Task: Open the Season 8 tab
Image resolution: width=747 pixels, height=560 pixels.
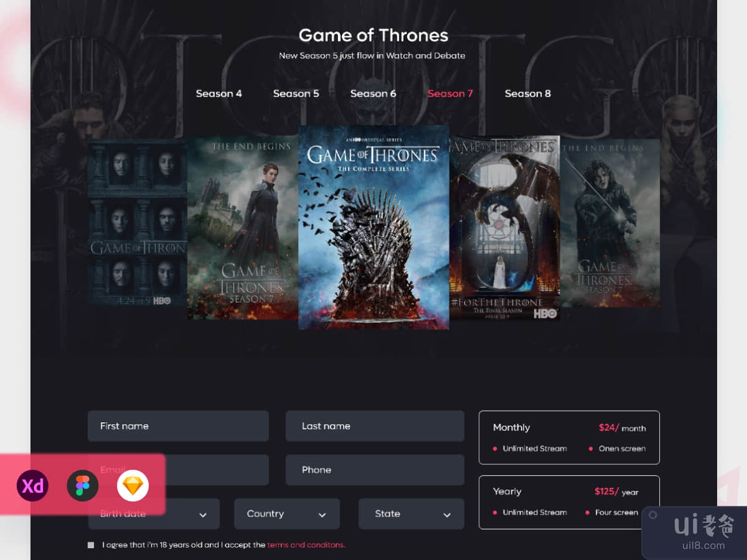Action: tap(527, 93)
